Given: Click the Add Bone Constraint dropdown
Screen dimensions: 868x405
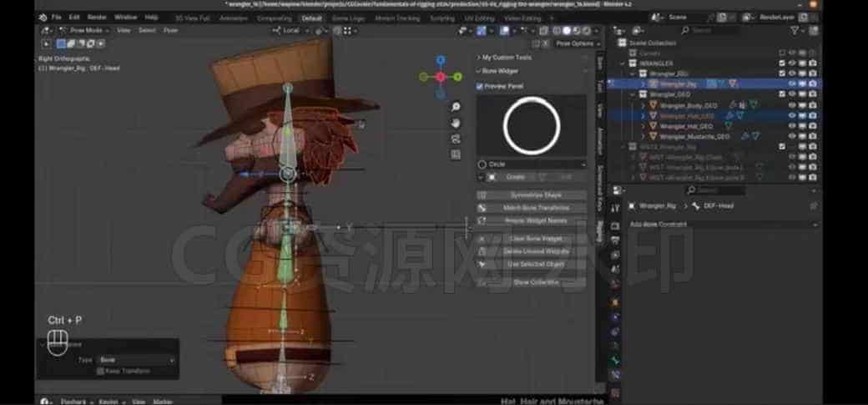Looking at the screenshot, I should pyautogui.click(x=723, y=225).
